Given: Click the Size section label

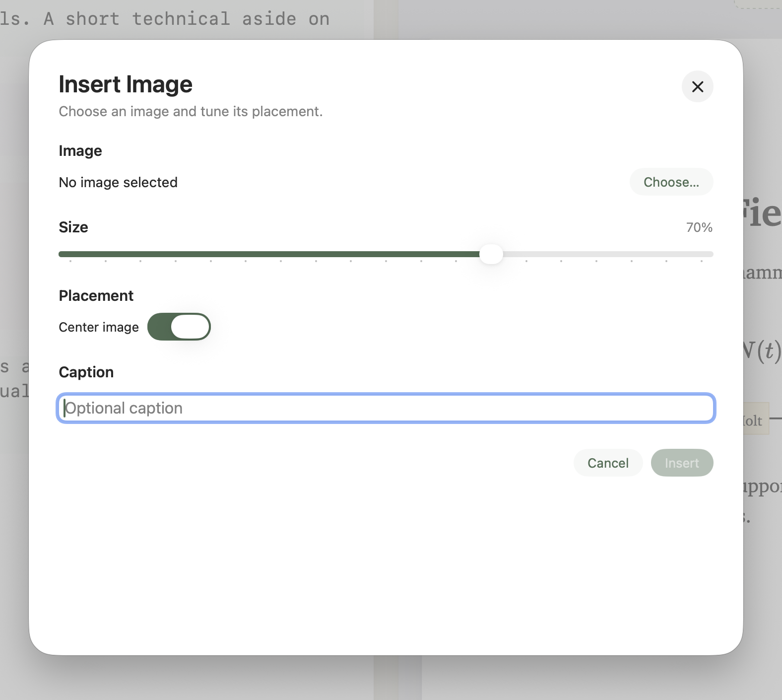Looking at the screenshot, I should [x=73, y=227].
